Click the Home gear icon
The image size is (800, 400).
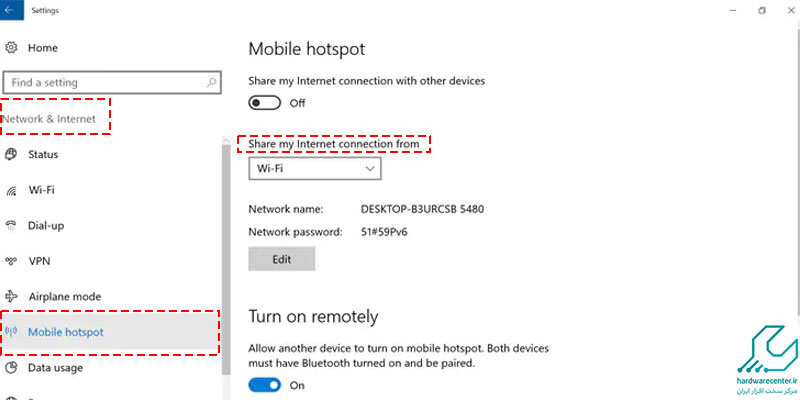click(12, 48)
